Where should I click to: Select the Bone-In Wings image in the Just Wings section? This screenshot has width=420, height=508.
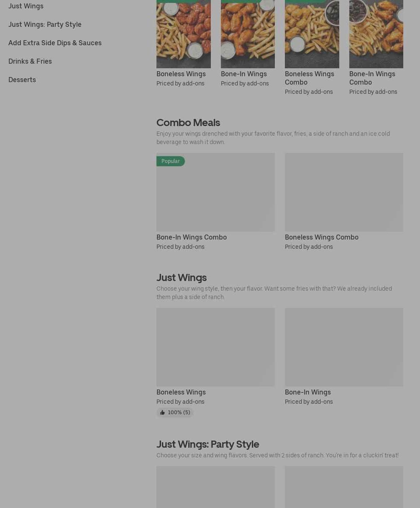pos(344,347)
